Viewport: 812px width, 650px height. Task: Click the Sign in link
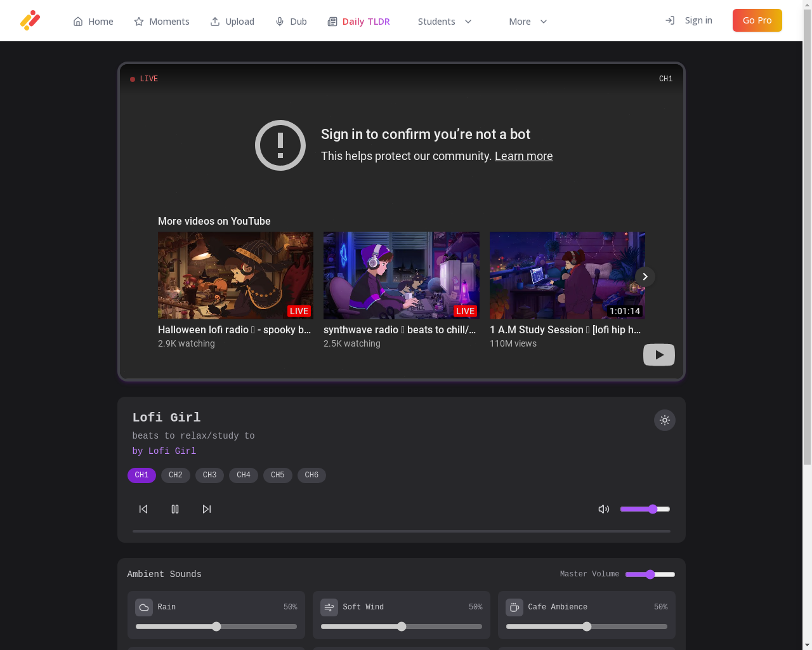689,20
